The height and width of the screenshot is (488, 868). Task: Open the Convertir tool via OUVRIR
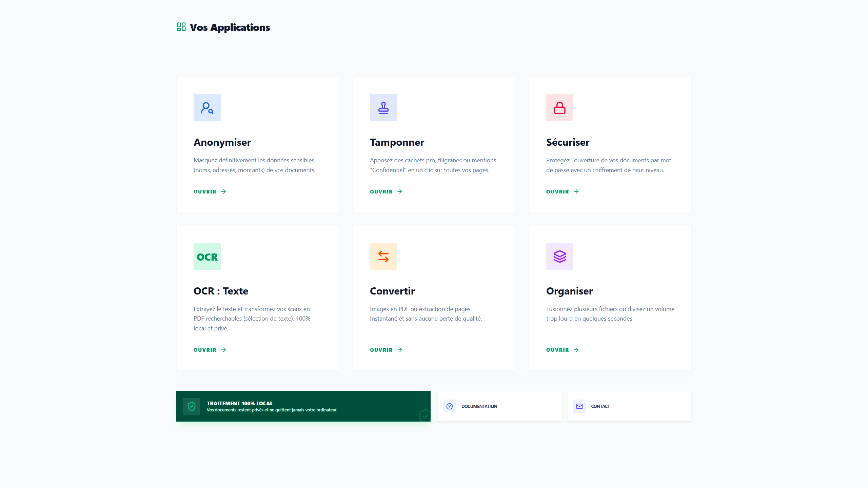point(381,350)
